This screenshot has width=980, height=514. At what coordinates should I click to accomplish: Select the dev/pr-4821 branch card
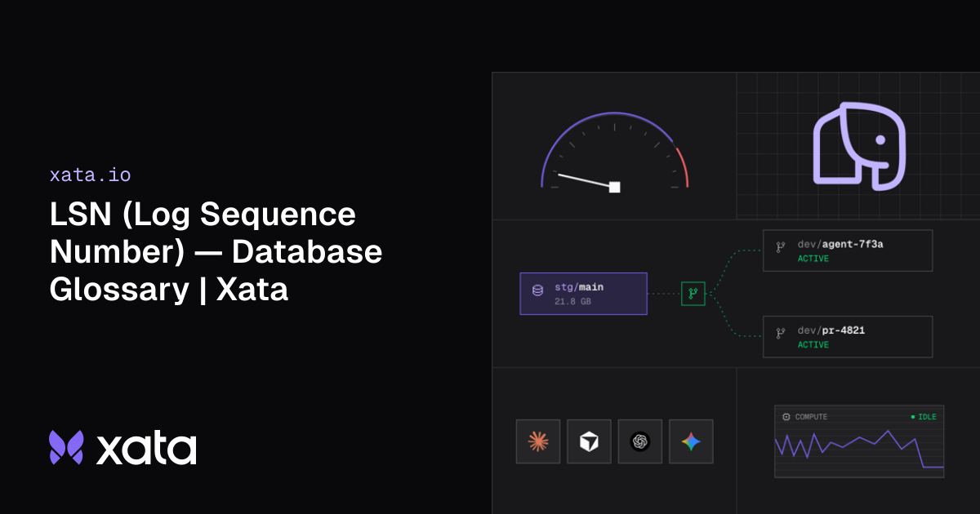tap(848, 337)
